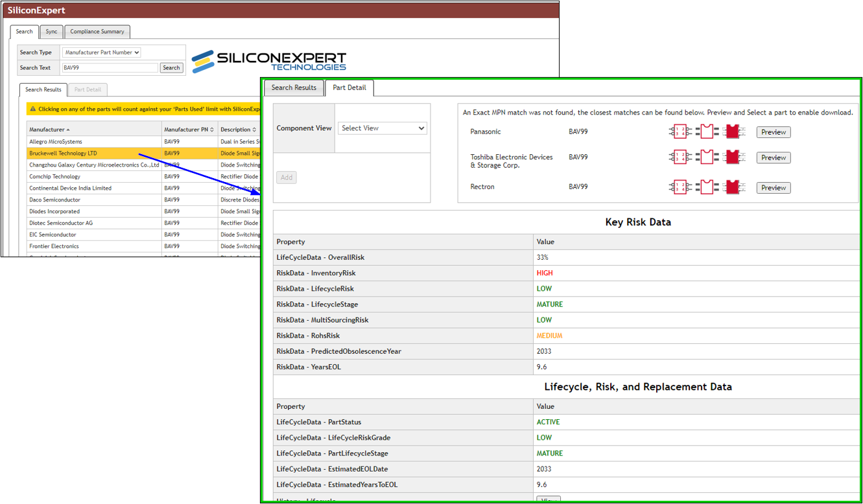Screen dimensions: 863x504
Task: Select the EIC Semiconductor row
Action: 143,235
